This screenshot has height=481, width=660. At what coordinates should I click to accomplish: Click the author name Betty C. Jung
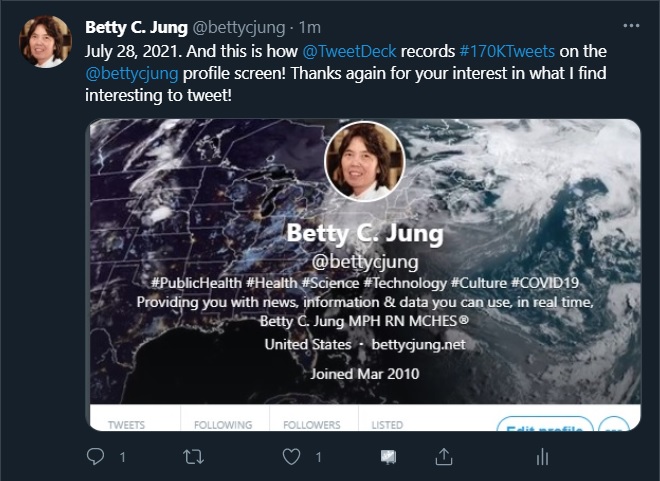pyautogui.click(x=135, y=27)
